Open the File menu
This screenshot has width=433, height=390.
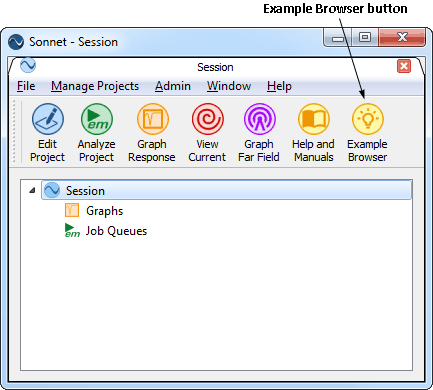(26, 86)
